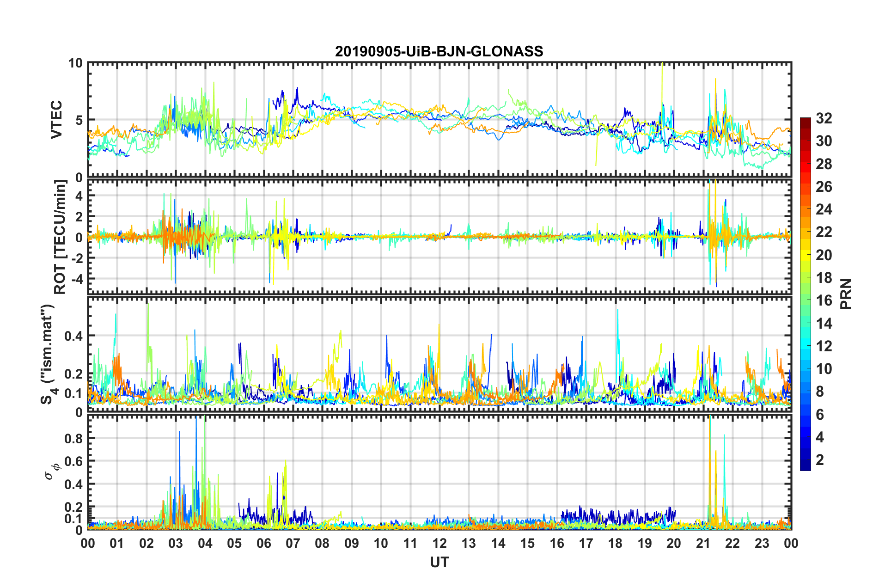Click the -2 tick on the ROT axis

77,258
